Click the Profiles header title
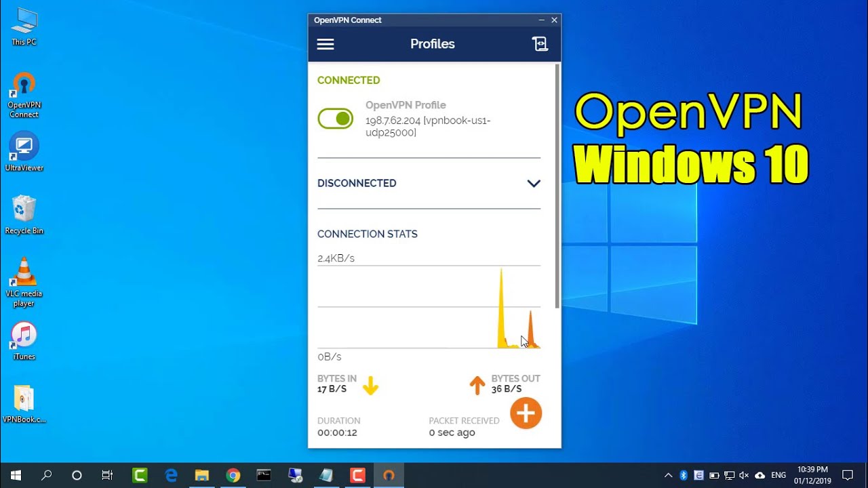This screenshot has height=488, width=868. pos(433,44)
